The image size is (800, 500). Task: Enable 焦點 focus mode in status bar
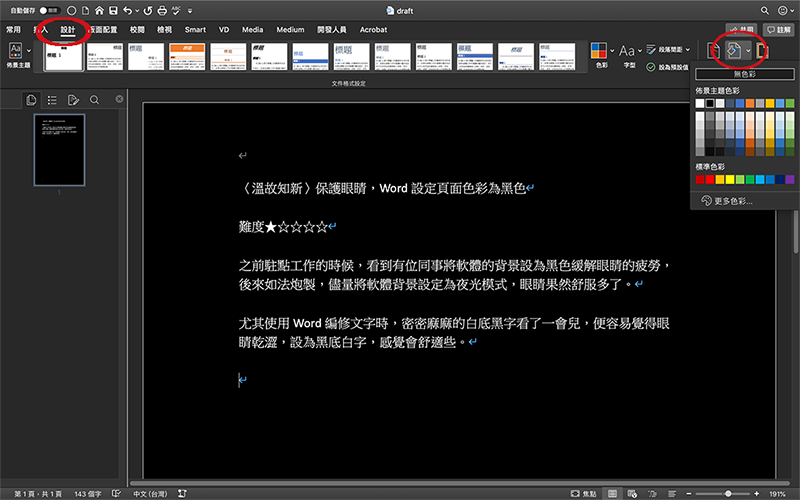584,493
